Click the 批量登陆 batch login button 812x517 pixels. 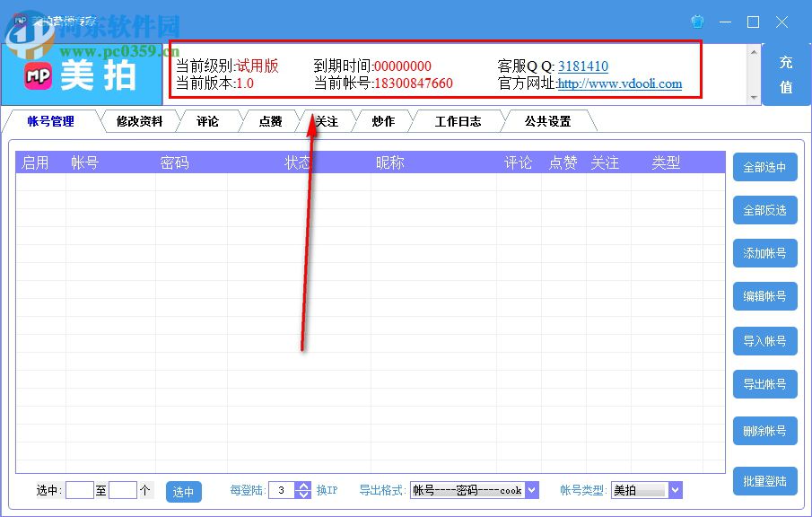pos(764,481)
